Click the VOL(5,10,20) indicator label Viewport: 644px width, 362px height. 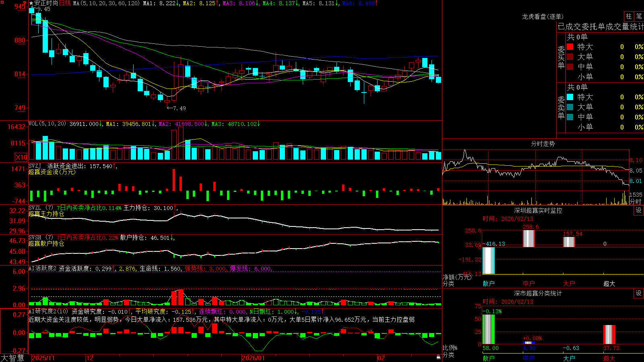(47, 124)
